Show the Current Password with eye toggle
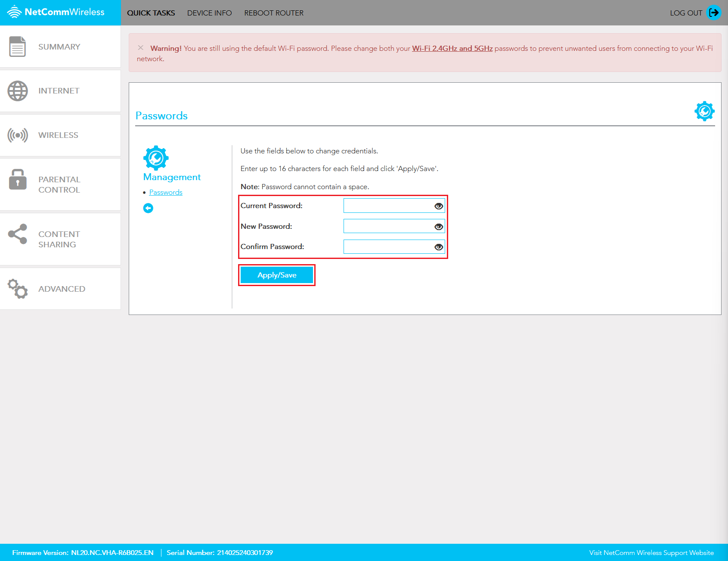Viewport: 728px width, 561px height. 438,206
